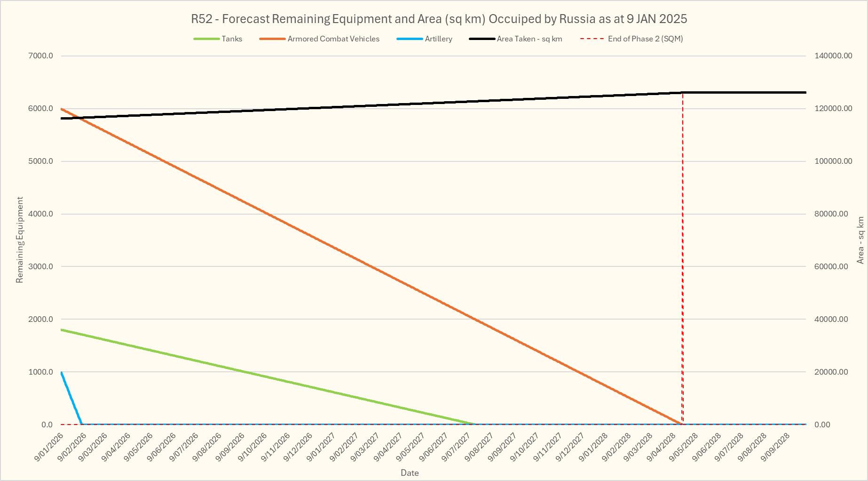Click the red dashed End of Phase 2 swatch
The height and width of the screenshot is (481, 868).
coord(592,39)
